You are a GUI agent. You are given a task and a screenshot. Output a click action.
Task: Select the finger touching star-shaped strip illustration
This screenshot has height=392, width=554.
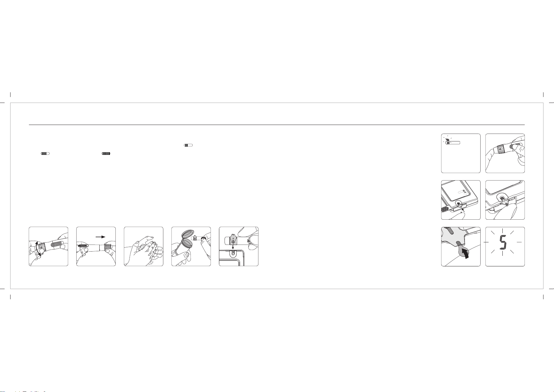505,200
